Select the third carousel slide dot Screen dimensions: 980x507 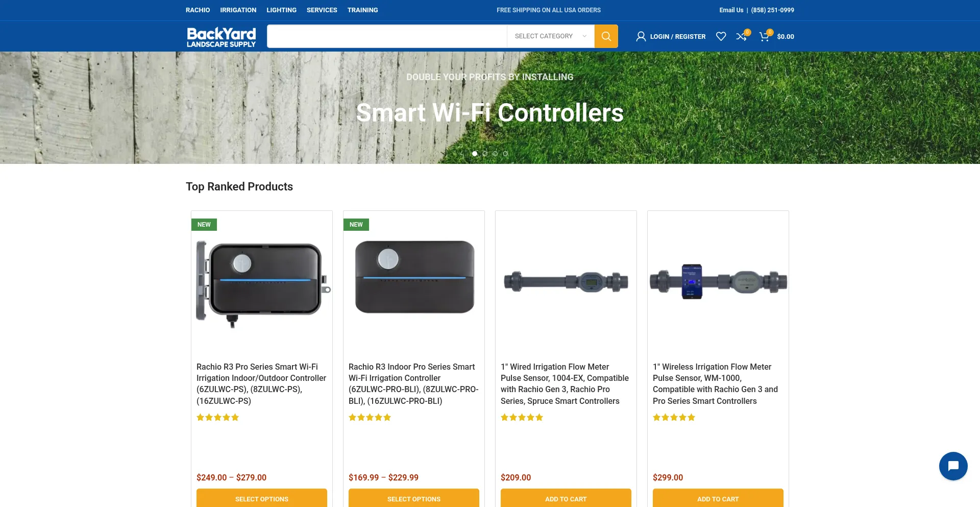[495, 153]
